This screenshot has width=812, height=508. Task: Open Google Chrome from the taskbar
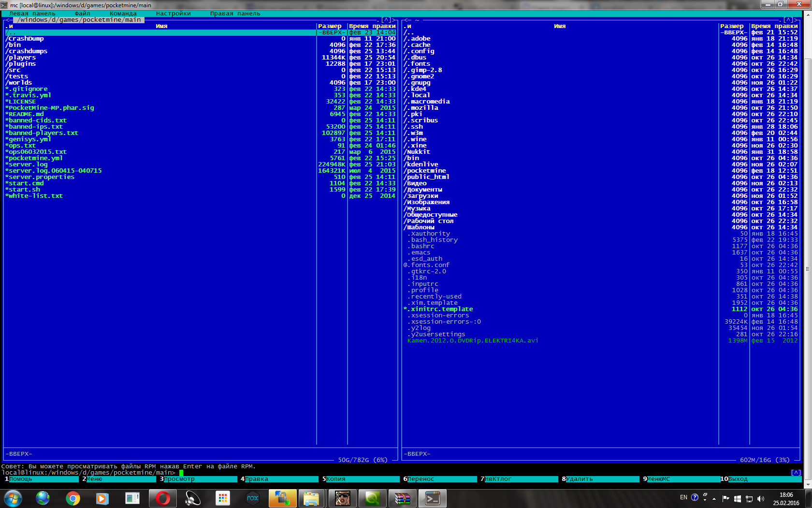(x=73, y=498)
